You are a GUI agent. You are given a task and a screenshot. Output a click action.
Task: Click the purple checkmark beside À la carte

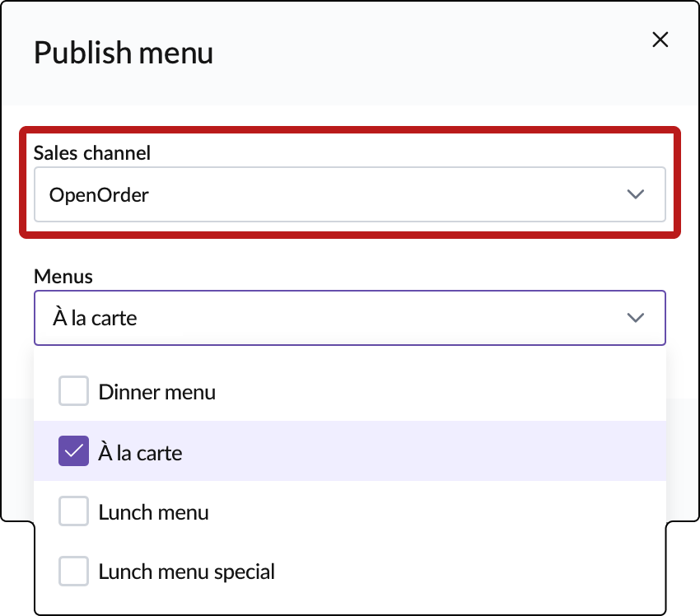(x=73, y=451)
